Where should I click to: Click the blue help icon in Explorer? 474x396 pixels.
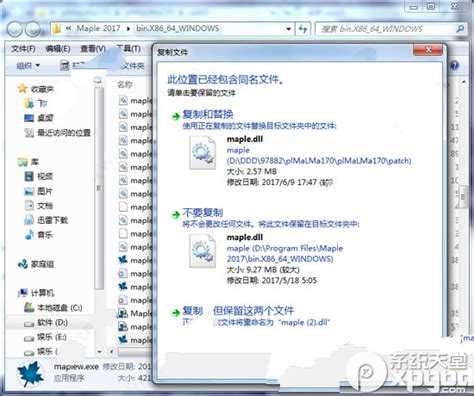pyautogui.click(x=454, y=65)
